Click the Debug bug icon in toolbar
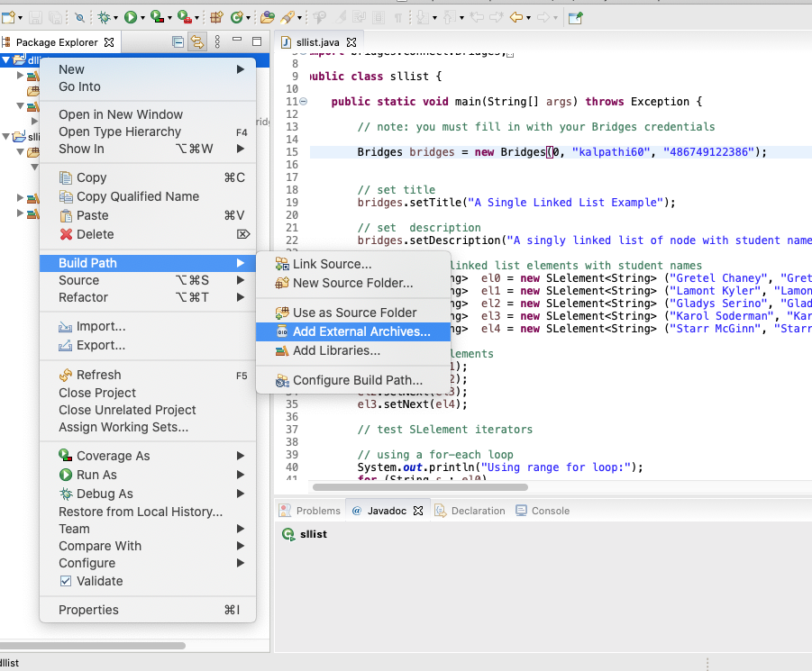Image resolution: width=812 pixels, height=671 pixels. pyautogui.click(x=104, y=18)
